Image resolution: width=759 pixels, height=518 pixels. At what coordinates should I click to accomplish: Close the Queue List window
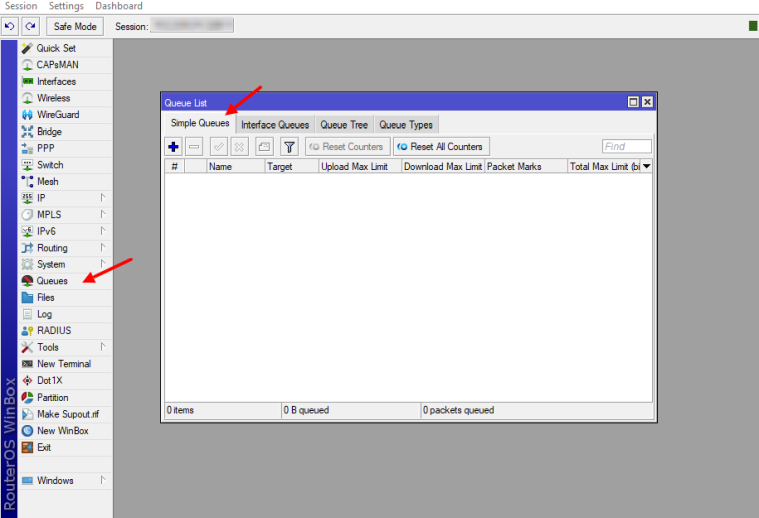tap(647, 102)
